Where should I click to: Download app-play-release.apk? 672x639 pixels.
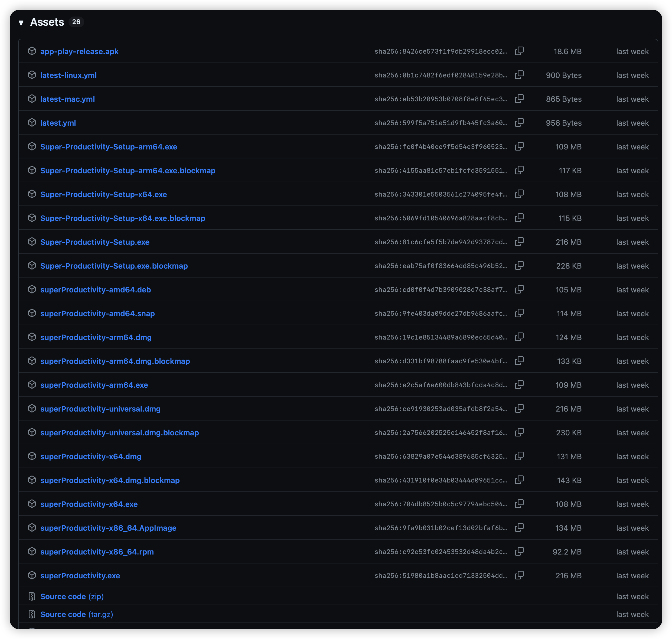click(79, 51)
